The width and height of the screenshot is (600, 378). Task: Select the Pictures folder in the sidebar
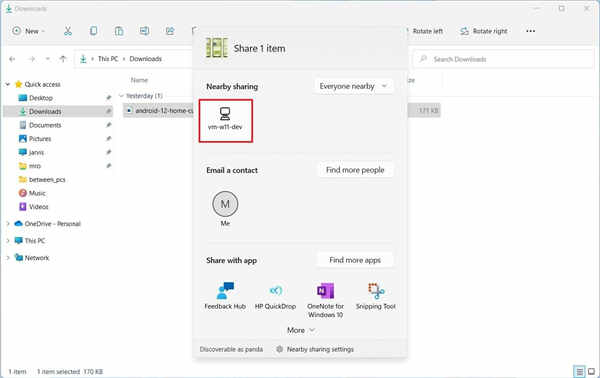40,138
